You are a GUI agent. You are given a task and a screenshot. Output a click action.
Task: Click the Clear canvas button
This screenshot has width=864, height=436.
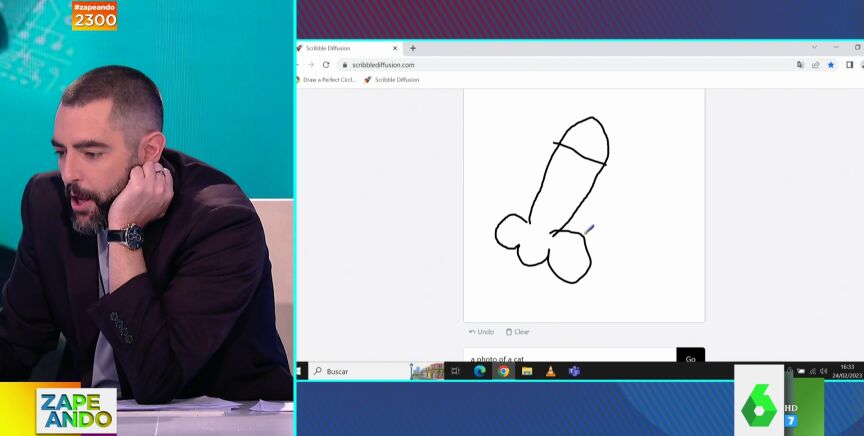(x=517, y=332)
